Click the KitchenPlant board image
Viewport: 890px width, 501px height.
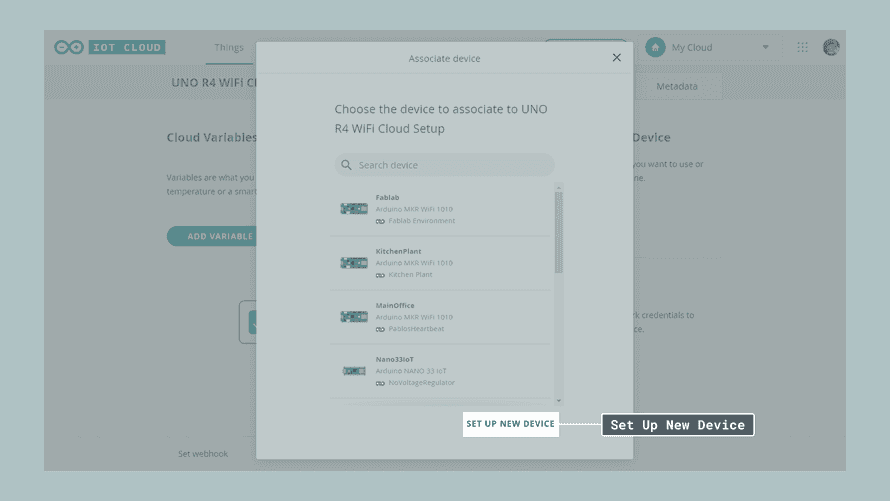click(354, 263)
